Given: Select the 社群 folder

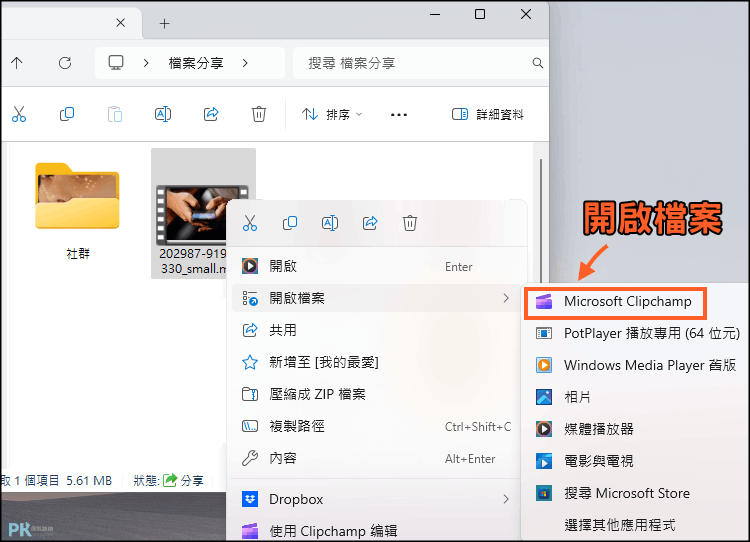Looking at the screenshot, I should [77, 210].
